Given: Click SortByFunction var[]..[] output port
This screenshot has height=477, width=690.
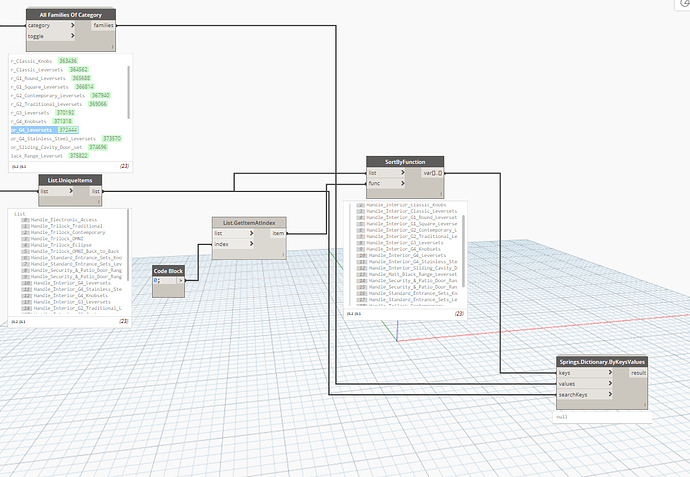Looking at the screenshot, I should pos(433,173).
